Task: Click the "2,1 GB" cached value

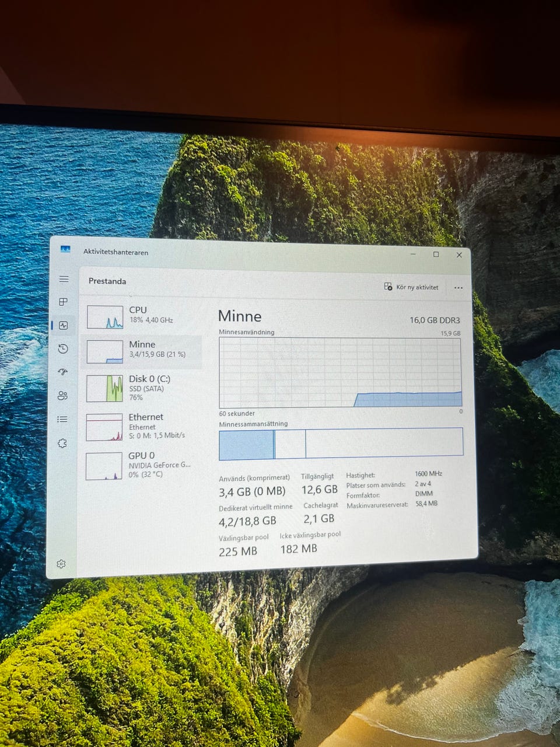Action: tap(319, 518)
